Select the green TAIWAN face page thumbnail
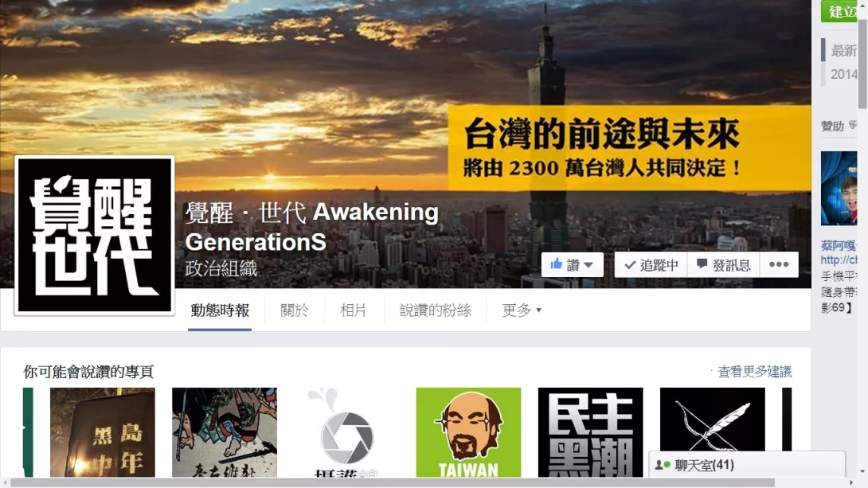 click(468, 432)
